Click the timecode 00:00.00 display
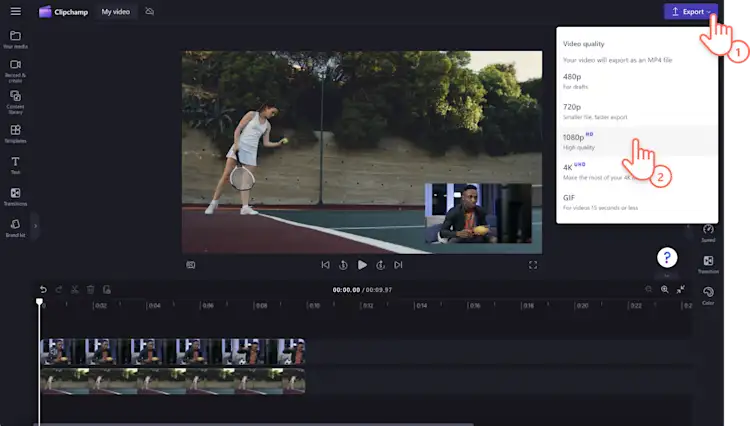The height and width of the screenshot is (426, 750). click(346, 290)
